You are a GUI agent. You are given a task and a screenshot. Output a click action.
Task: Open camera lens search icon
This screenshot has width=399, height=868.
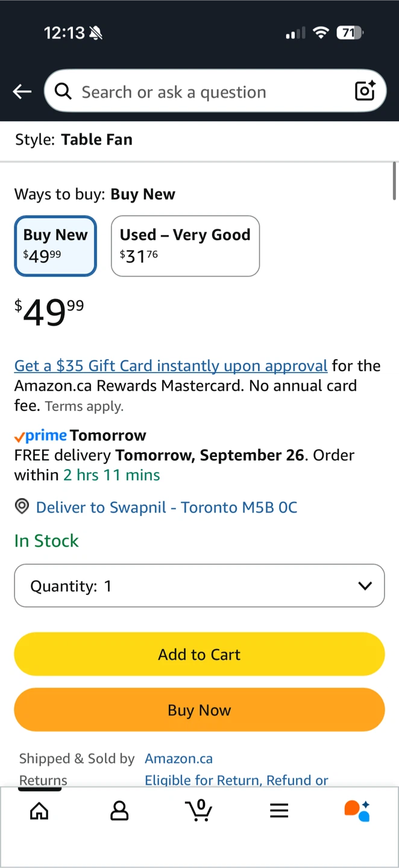[365, 91]
